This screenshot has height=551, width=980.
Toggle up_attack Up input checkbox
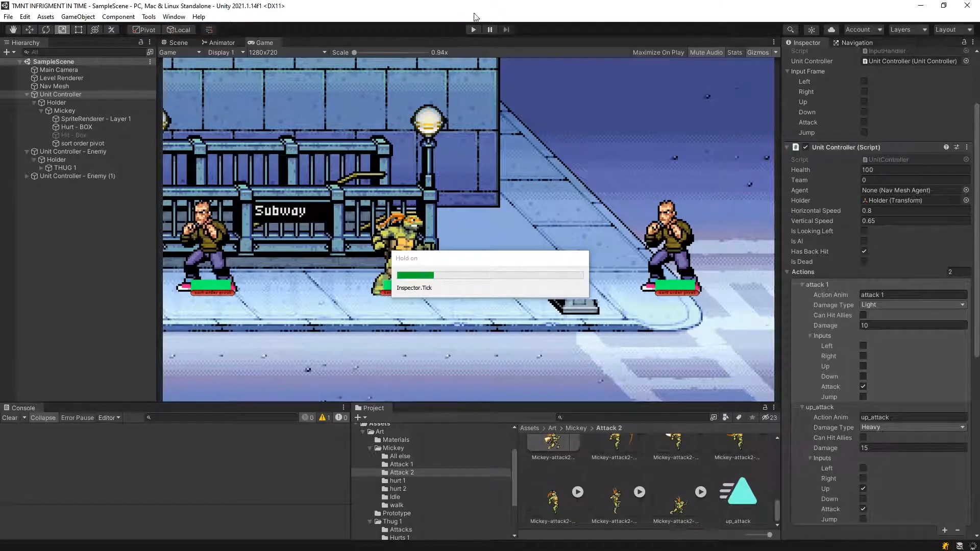863,489
